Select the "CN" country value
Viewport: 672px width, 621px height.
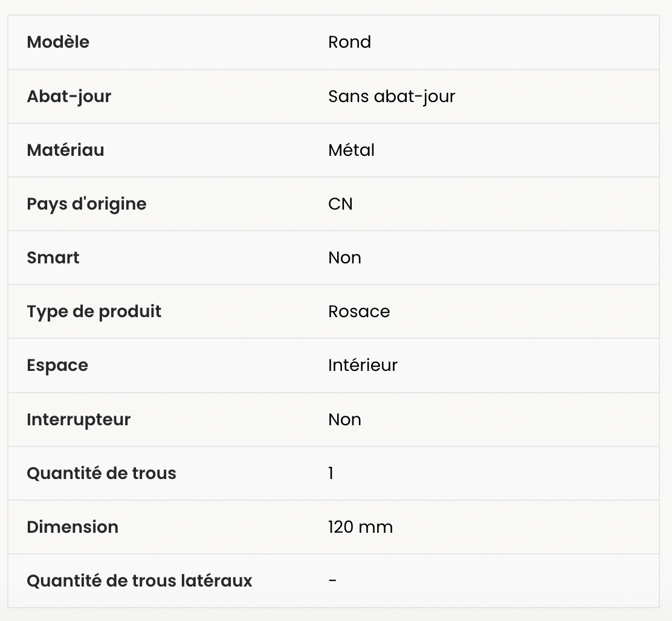tap(340, 204)
